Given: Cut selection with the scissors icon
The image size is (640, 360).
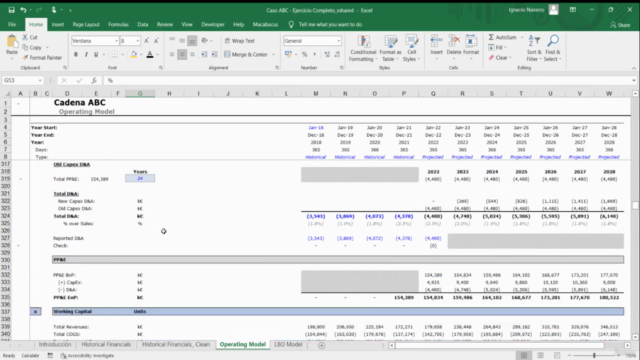Looking at the screenshot, I should pyautogui.click(x=30, y=37).
